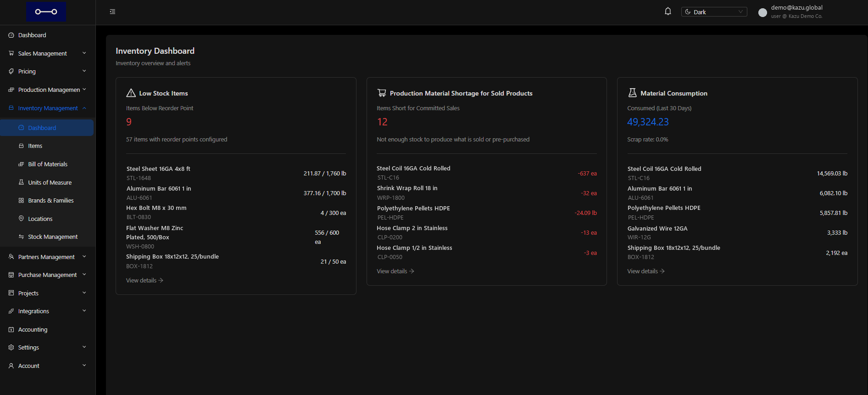Click demo@kazu.global user name
The height and width of the screenshot is (395, 868).
pos(796,7)
